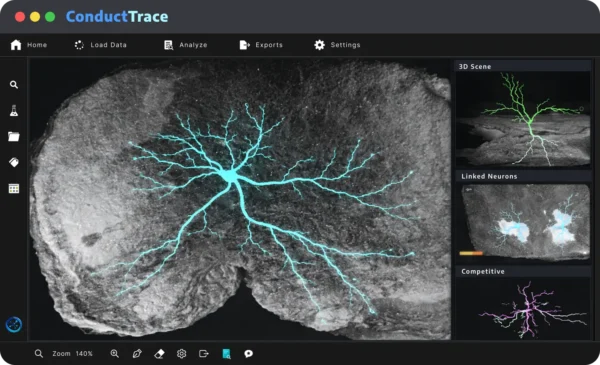Open the Analyze menu
Viewport: 600px width, 365px height.
[186, 45]
